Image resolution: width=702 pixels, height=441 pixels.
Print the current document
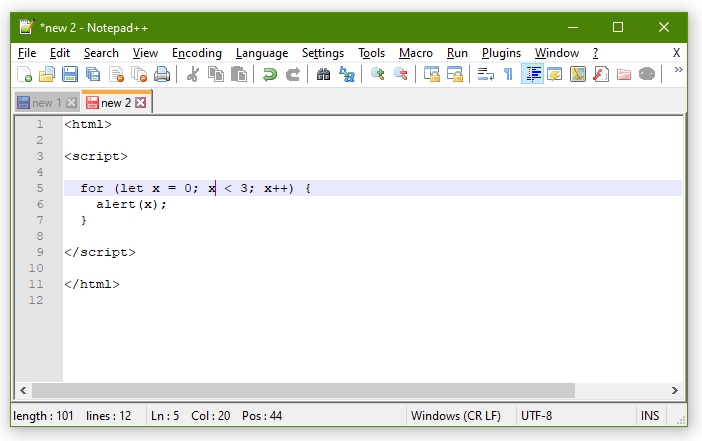(162, 74)
